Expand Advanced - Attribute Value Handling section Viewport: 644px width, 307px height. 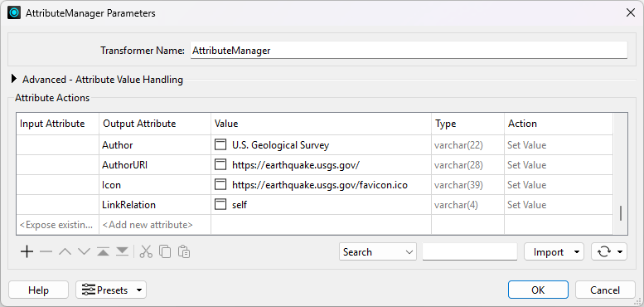tap(15, 79)
